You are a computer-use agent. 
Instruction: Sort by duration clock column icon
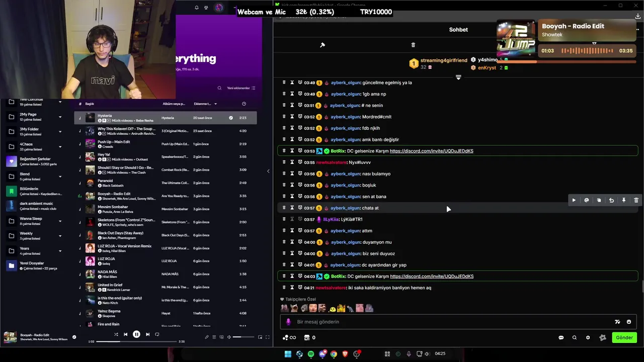click(244, 104)
